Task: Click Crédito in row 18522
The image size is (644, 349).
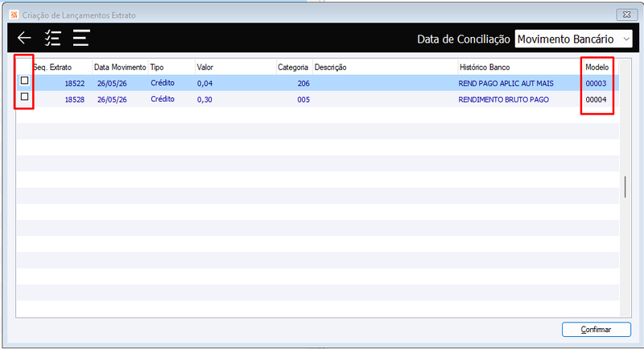Action: tap(163, 83)
